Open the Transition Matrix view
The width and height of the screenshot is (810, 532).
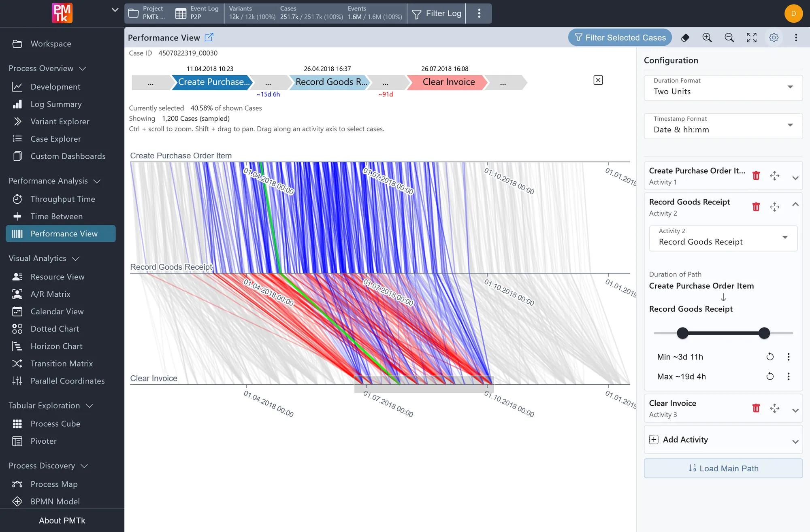point(62,364)
